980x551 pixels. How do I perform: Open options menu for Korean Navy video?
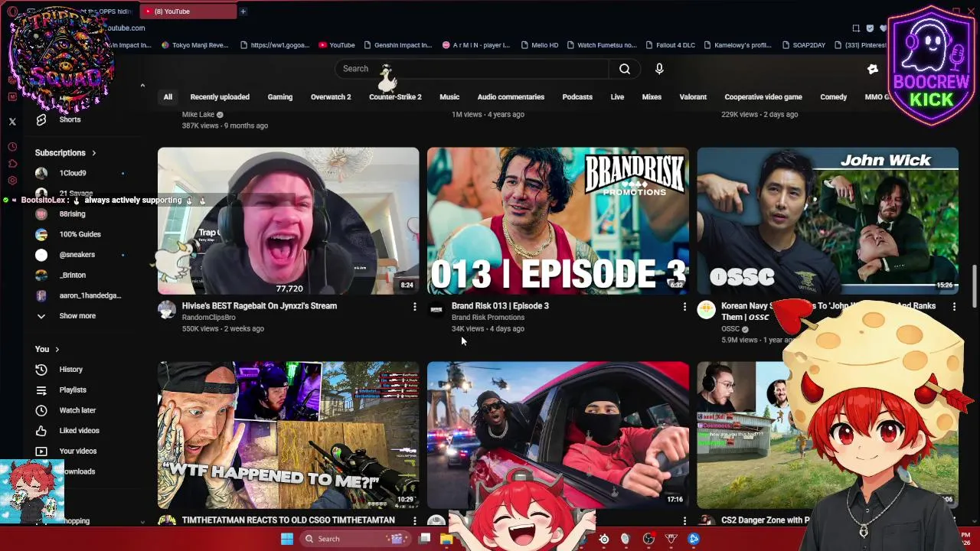954,307
